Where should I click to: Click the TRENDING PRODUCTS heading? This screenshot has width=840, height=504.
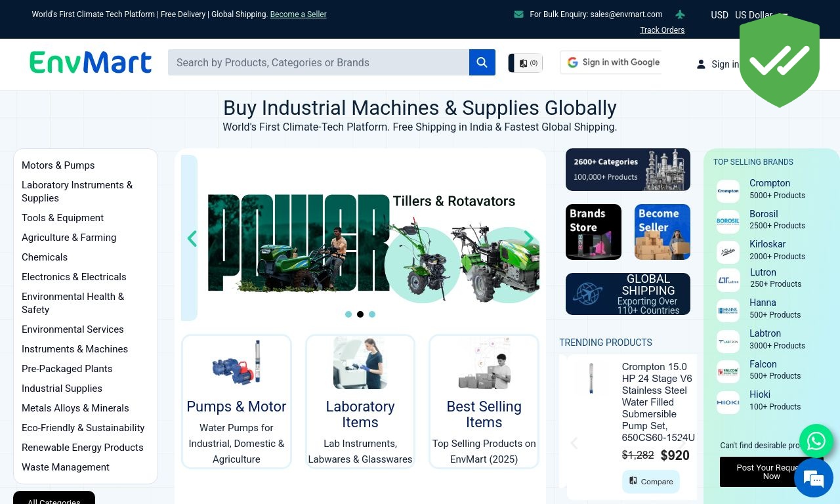click(606, 343)
